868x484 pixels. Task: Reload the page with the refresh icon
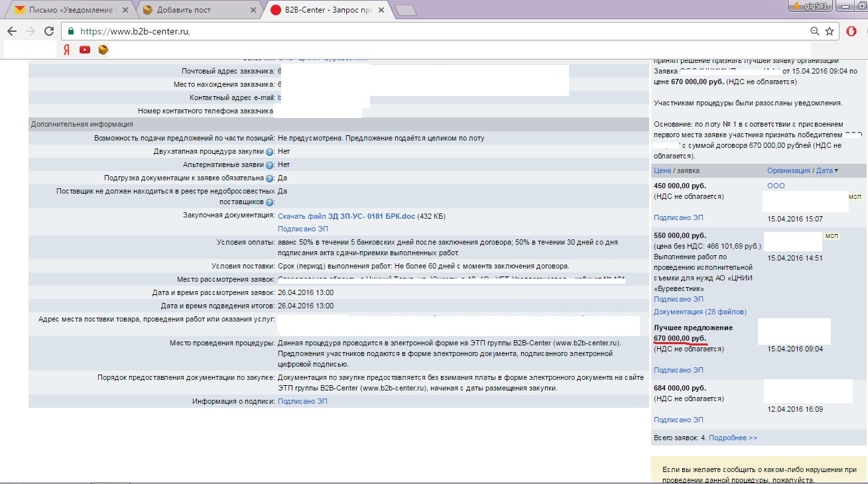48,31
